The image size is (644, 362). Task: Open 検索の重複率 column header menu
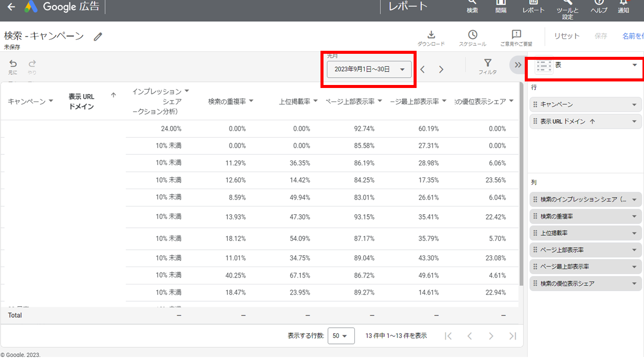tap(251, 101)
